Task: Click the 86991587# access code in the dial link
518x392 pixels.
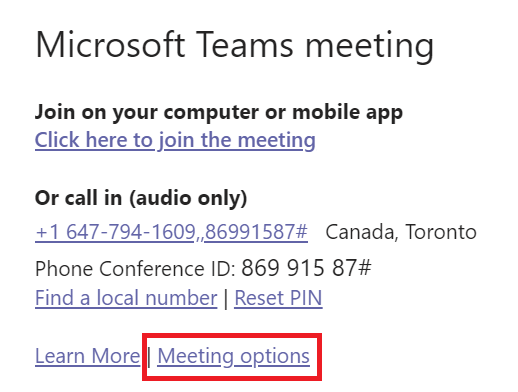Action: pos(256,232)
